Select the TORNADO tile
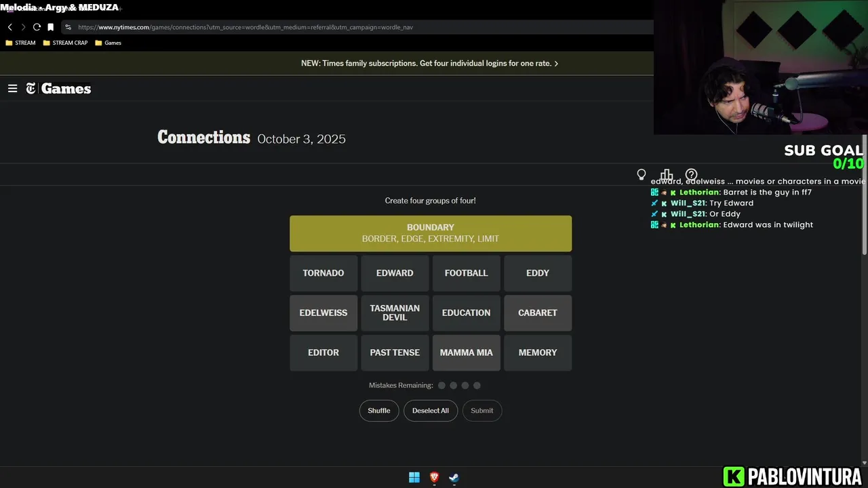Screen dimensions: 868x488 (x=323, y=273)
